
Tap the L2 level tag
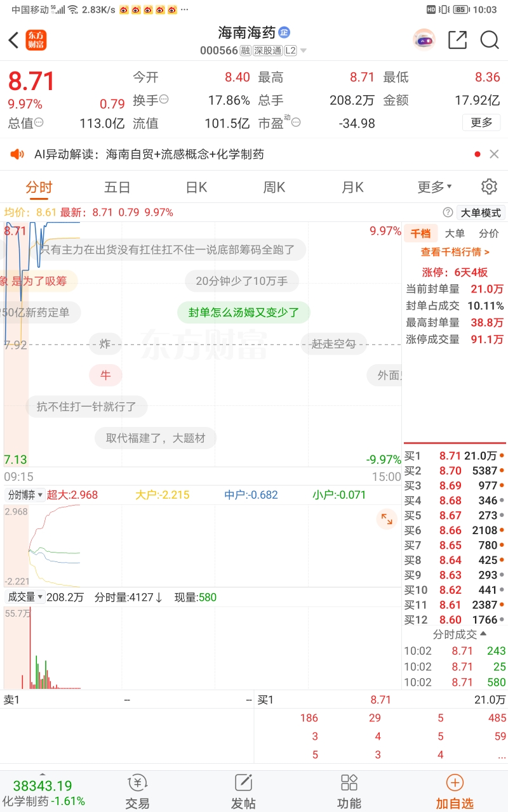click(290, 51)
